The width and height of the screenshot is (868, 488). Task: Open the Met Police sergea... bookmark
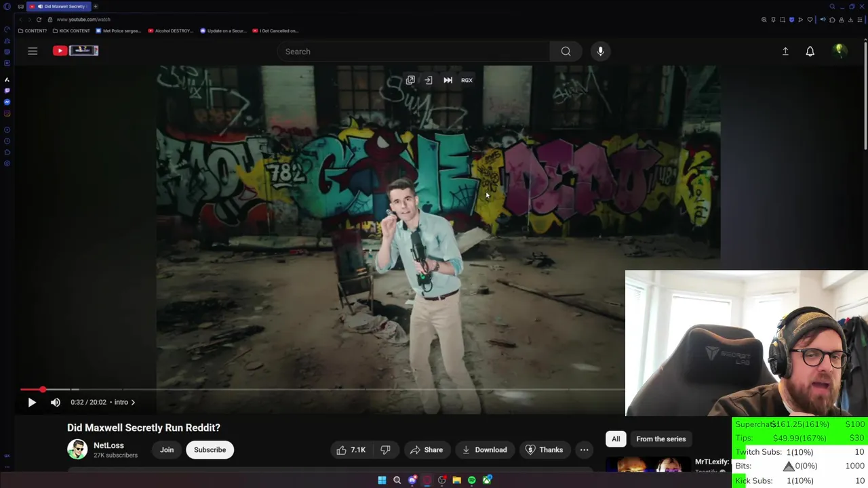[119, 30]
